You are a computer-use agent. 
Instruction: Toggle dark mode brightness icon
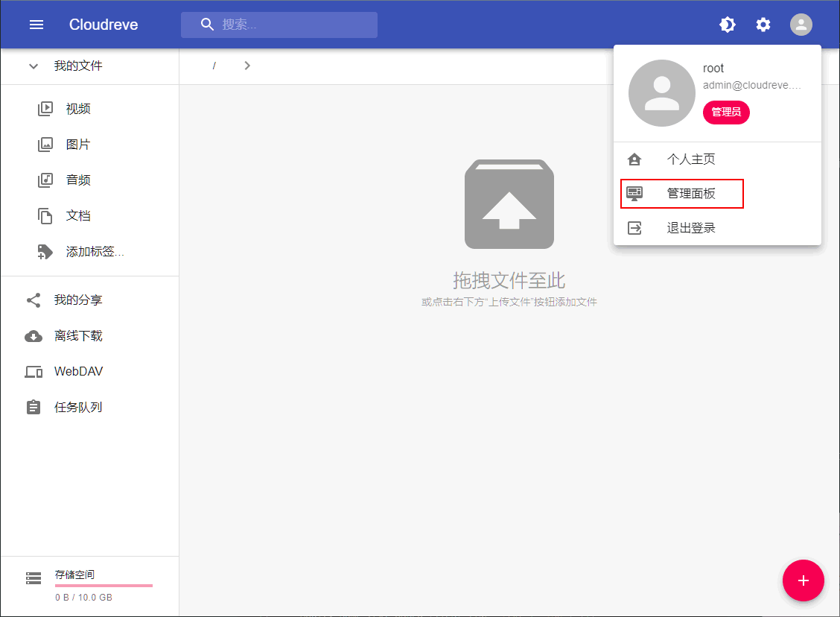click(727, 25)
